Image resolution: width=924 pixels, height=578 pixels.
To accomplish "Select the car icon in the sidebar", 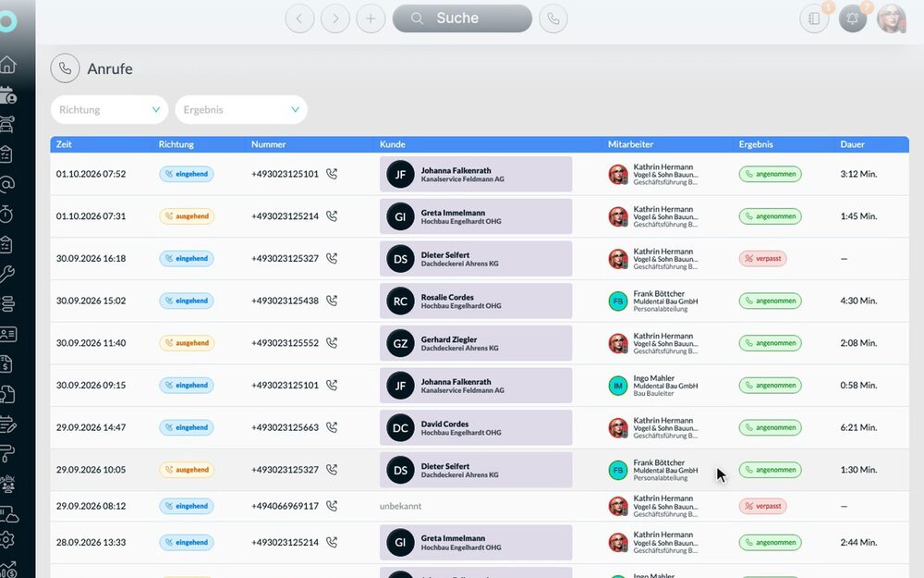I will pyautogui.click(x=7, y=125).
